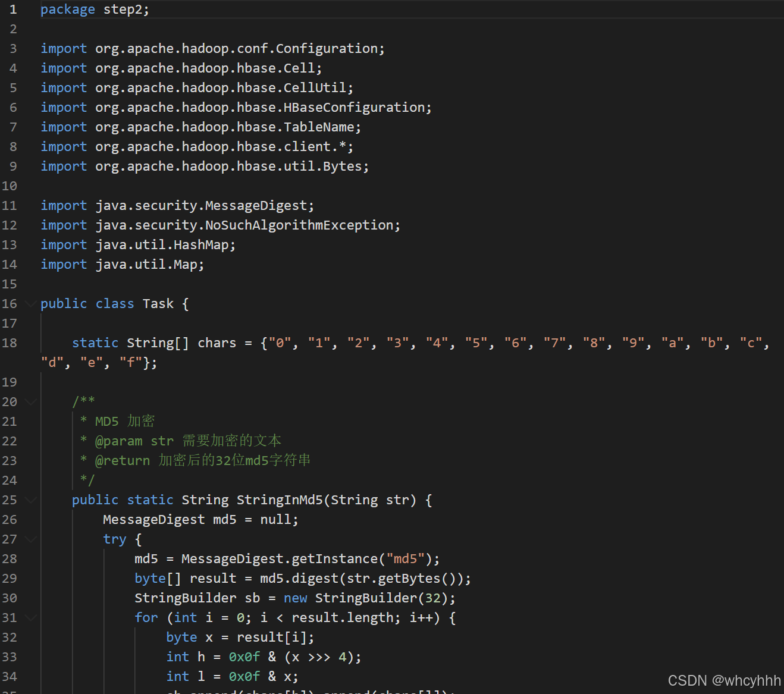Click line number 33 in the gutter
784x694 pixels.
10,657
